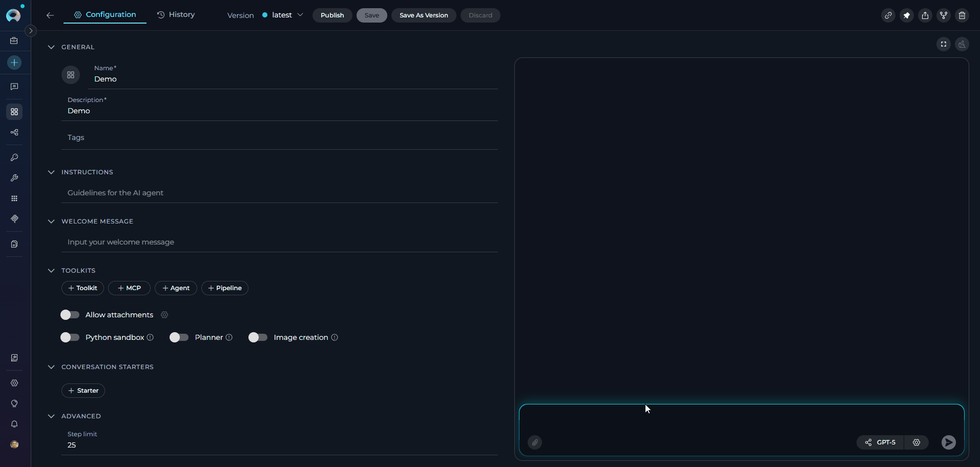This screenshot has height=467, width=980.
Task: Click the Publish button
Action: pyautogui.click(x=332, y=15)
